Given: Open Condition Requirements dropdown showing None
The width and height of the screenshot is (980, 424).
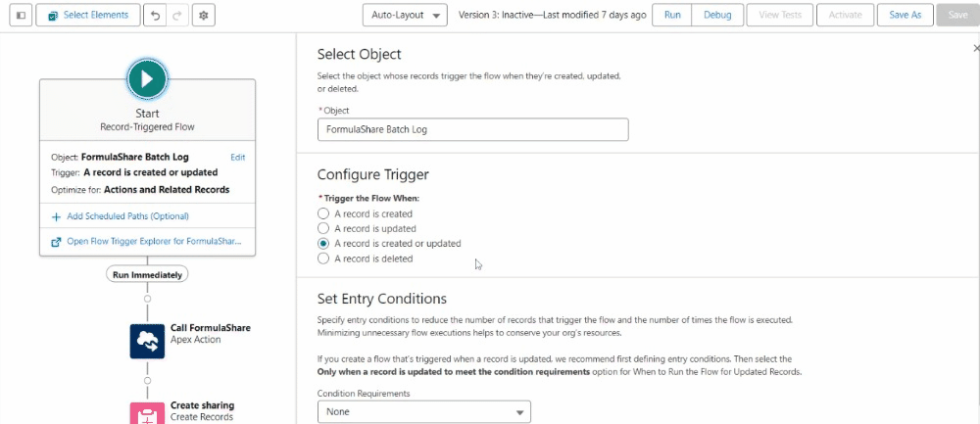Looking at the screenshot, I should (x=423, y=412).
